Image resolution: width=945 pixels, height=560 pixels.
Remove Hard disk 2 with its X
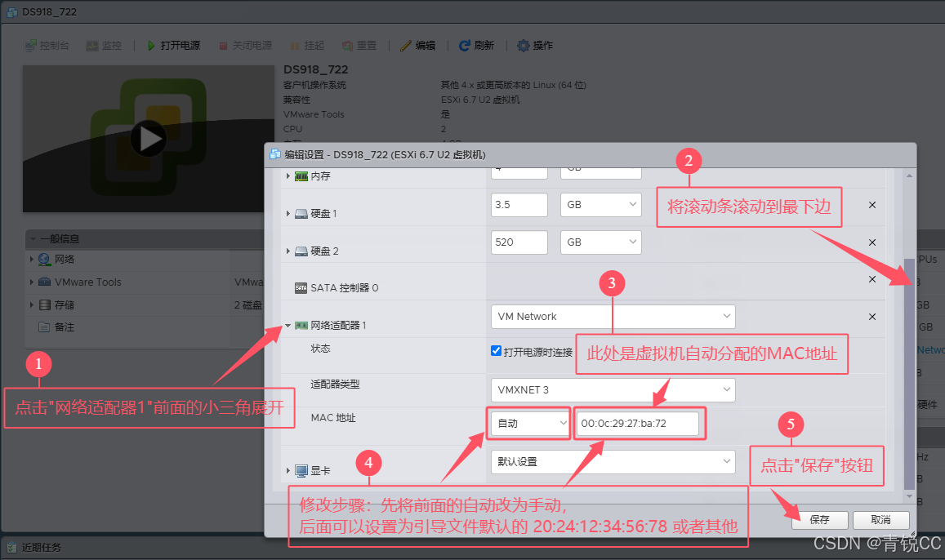click(872, 242)
